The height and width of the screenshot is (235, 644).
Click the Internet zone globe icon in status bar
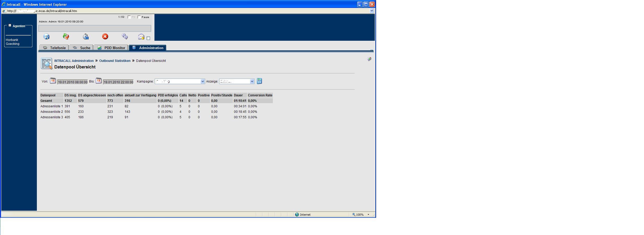click(297, 215)
